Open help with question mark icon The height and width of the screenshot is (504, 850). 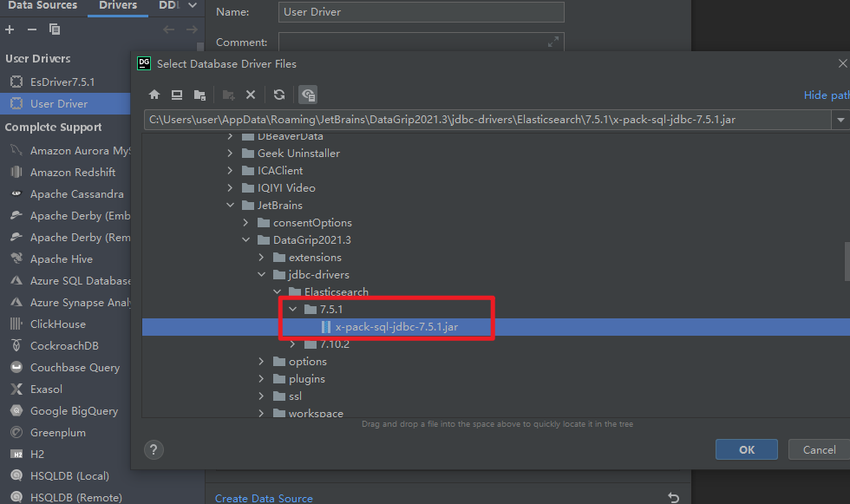(x=154, y=450)
